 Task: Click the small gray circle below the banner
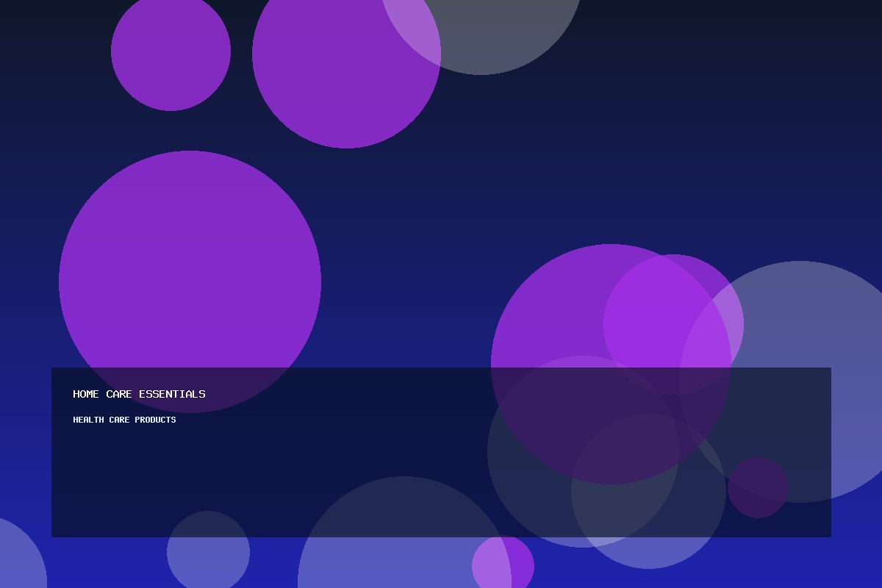coord(208,552)
